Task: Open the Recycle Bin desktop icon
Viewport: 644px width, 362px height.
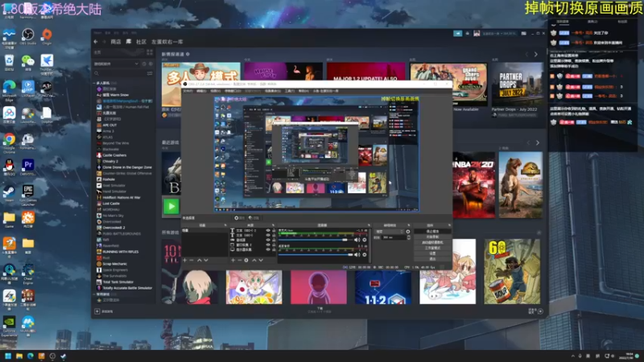Action: pos(9,62)
